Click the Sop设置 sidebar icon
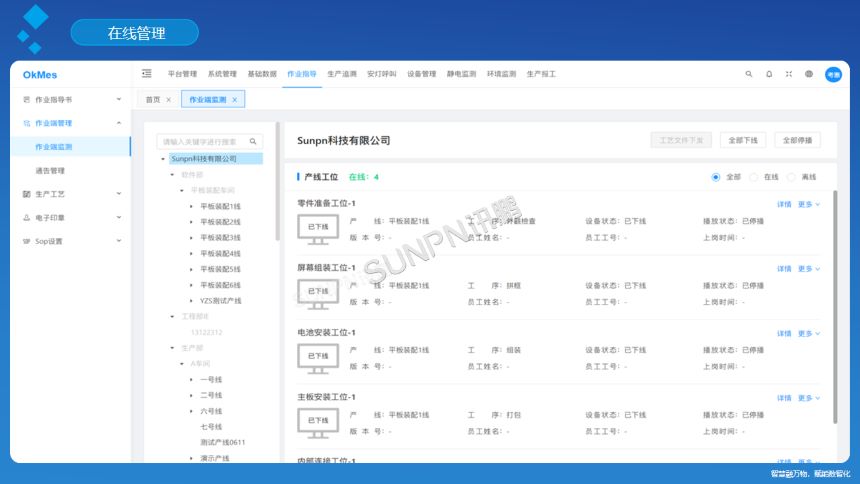The width and height of the screenshot is (860, 484). click(26, 241)
